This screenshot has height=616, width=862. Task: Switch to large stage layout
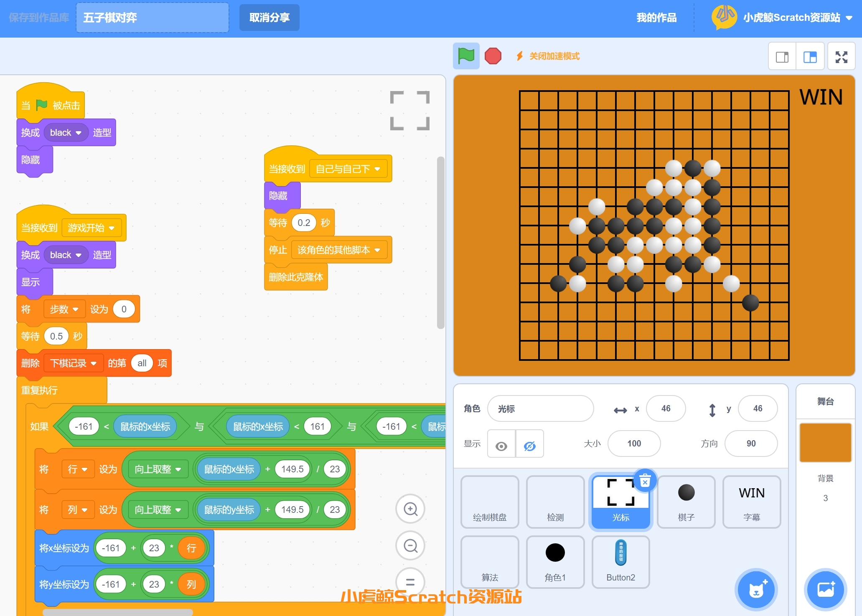(810, 57)
